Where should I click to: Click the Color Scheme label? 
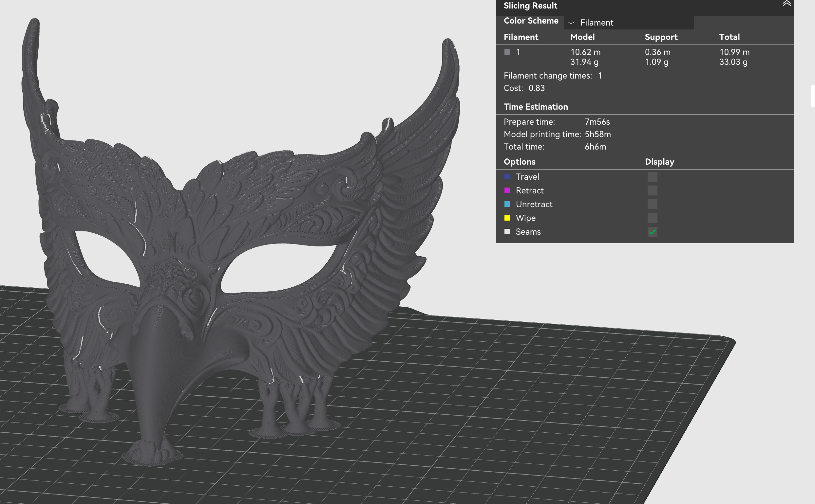531,21
